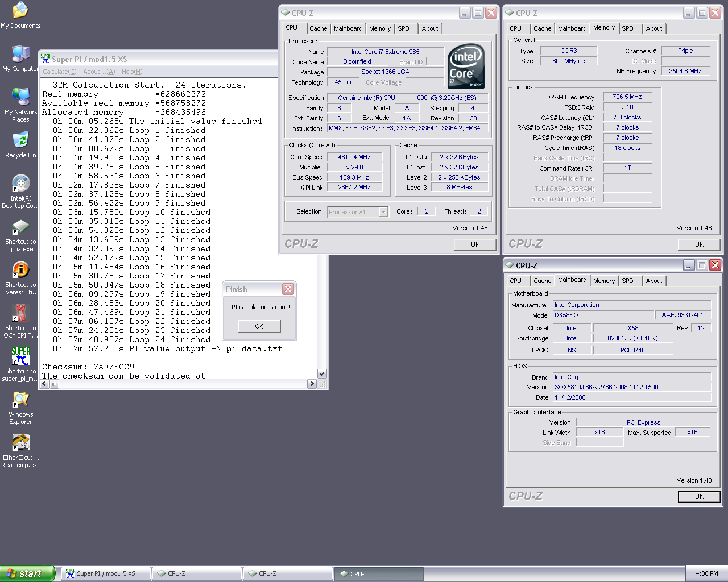Open the My Computer desktop icon
This screenshot has width=728, height=582.
pyautogui.click(x=20, y=59)
